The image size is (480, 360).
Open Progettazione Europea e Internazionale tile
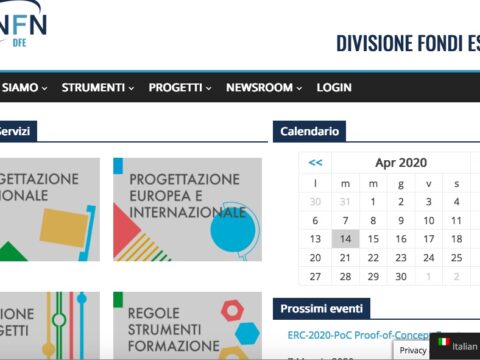click(187, 209)
